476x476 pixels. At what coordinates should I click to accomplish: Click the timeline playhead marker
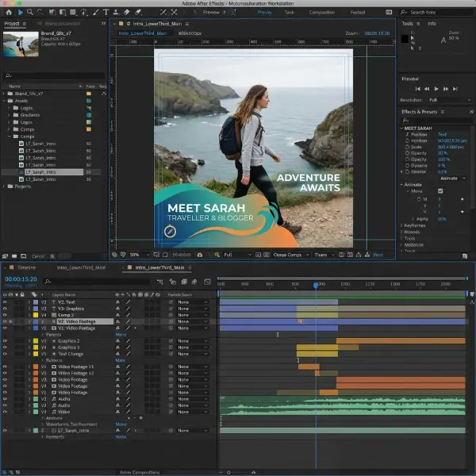316,285
